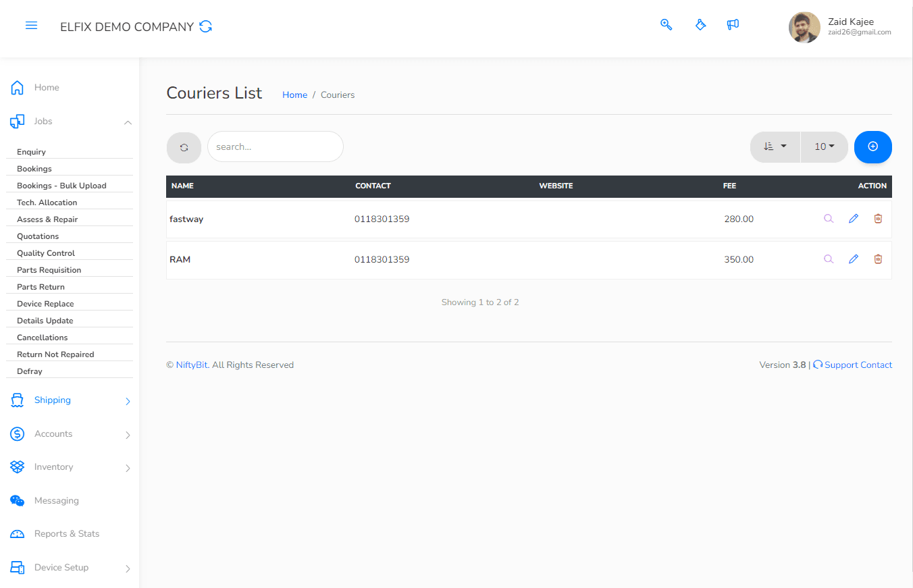
Task: Click the company refresh sync icon
Action: pyautogui.click(x=206, y=26)
